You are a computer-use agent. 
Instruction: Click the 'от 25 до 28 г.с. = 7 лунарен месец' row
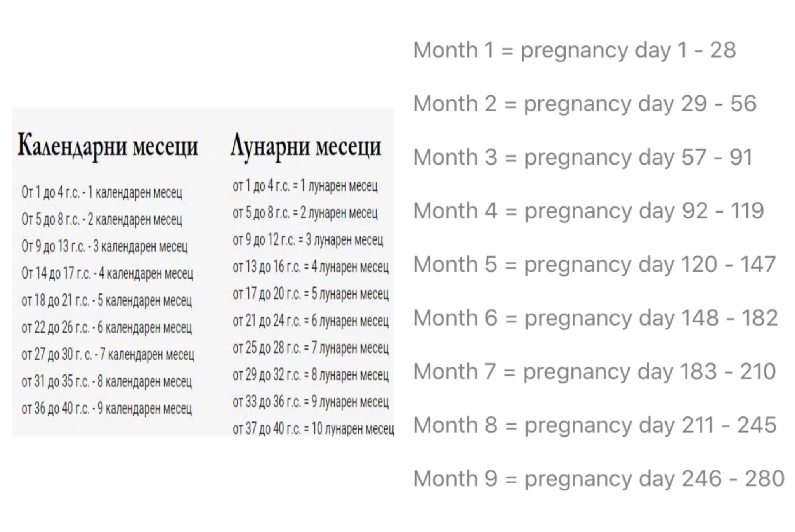point(311,348)
